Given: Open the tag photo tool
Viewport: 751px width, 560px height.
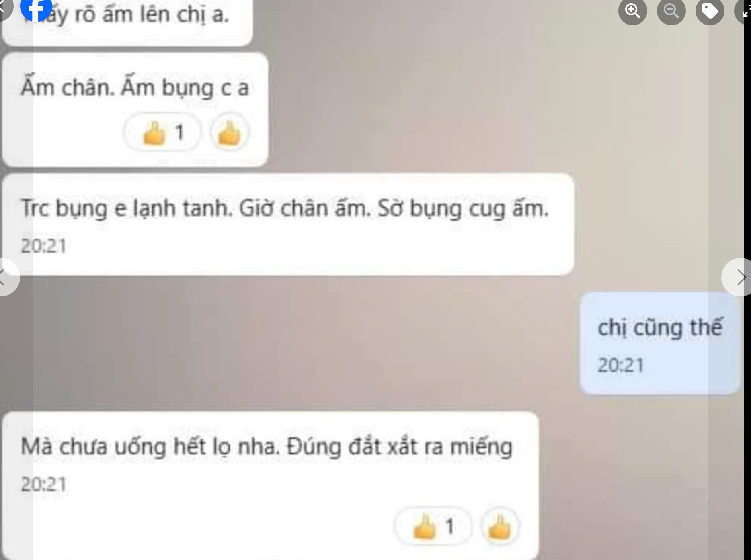Looking at the screenshot, I should point(710,11).
